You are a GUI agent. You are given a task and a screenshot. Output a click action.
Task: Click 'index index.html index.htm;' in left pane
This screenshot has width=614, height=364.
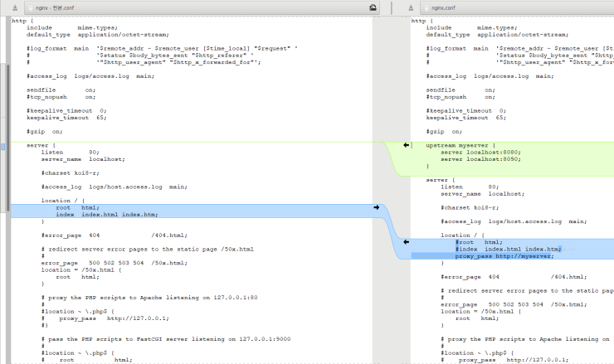(106, 215)
